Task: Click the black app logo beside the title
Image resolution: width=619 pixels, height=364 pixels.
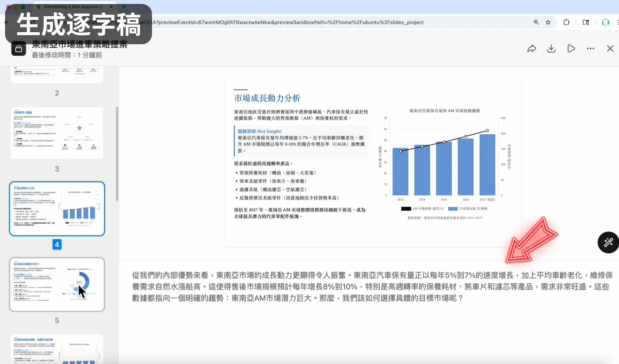Action: [19, 49]
